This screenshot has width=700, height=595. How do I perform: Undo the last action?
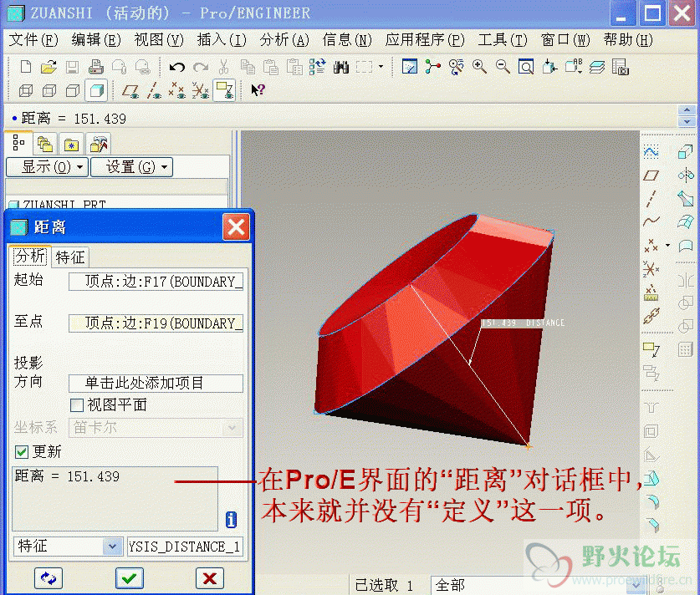(x=176, y=67)
